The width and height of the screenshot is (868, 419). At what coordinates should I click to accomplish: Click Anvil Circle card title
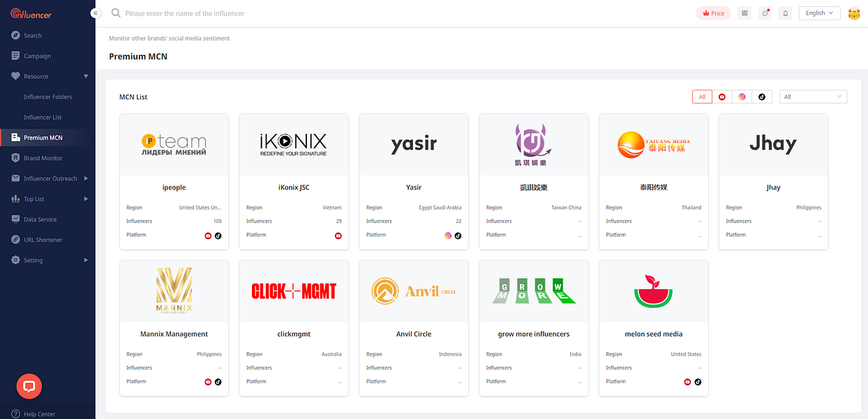tap(414, 335)
